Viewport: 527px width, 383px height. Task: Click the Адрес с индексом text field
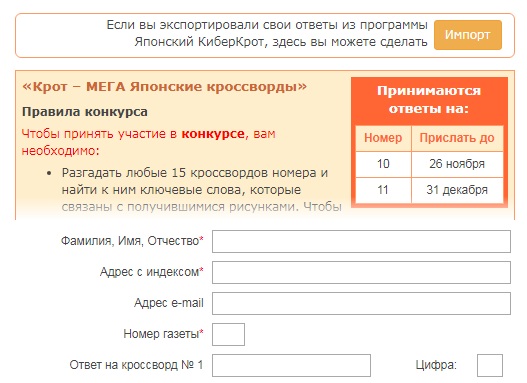[x=361, y=272]
